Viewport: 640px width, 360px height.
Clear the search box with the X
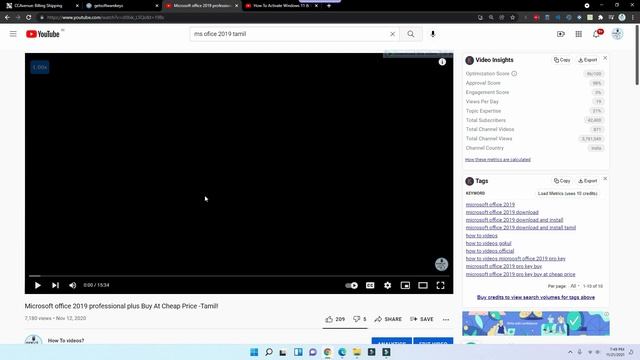(x=392, y=34)
